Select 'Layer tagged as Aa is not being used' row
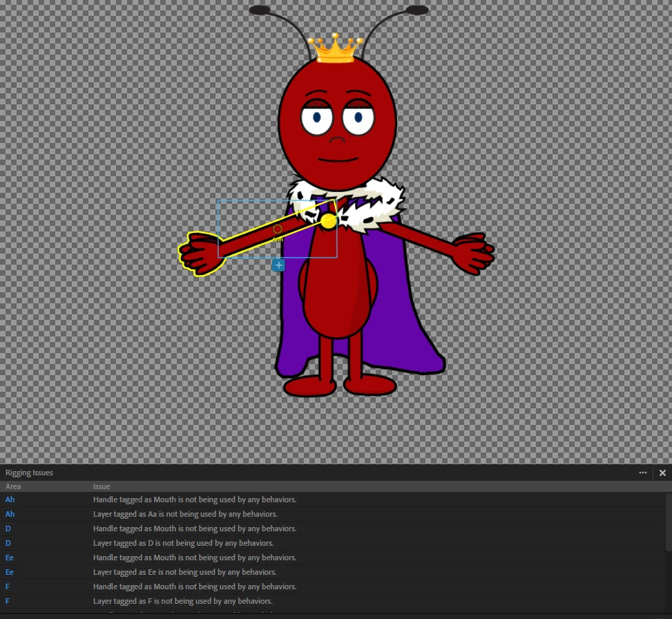This screenshot has width=672, height=619. click(333, 514)
